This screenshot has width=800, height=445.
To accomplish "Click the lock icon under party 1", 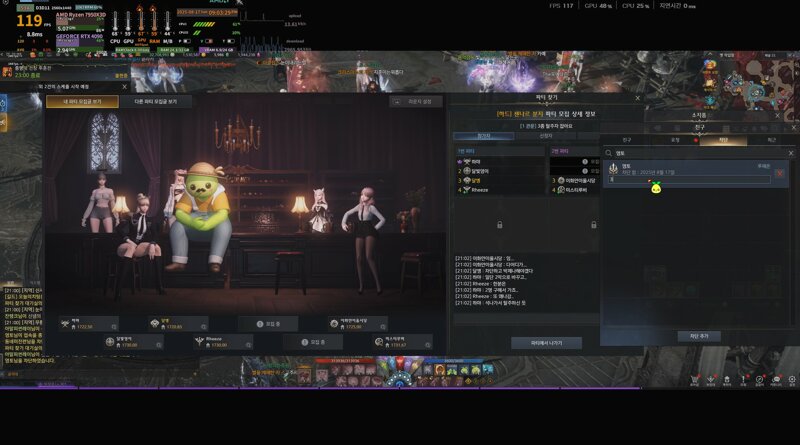I will (x=499, y=225).
